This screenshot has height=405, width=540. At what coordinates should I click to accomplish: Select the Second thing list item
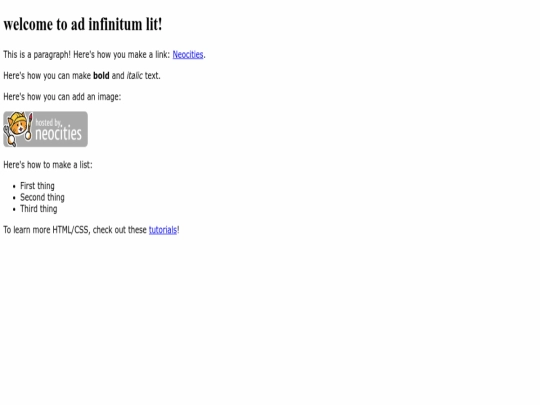(x=42, y=197)
